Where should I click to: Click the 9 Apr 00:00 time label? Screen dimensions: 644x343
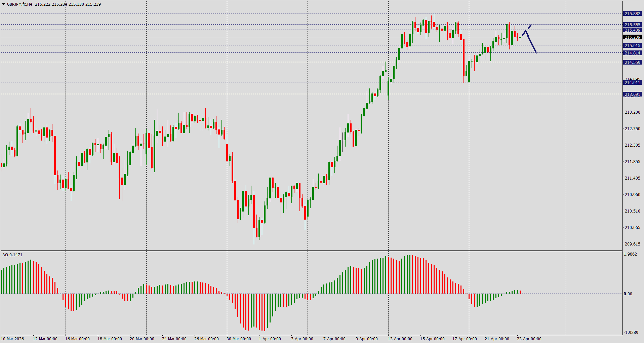367,339
